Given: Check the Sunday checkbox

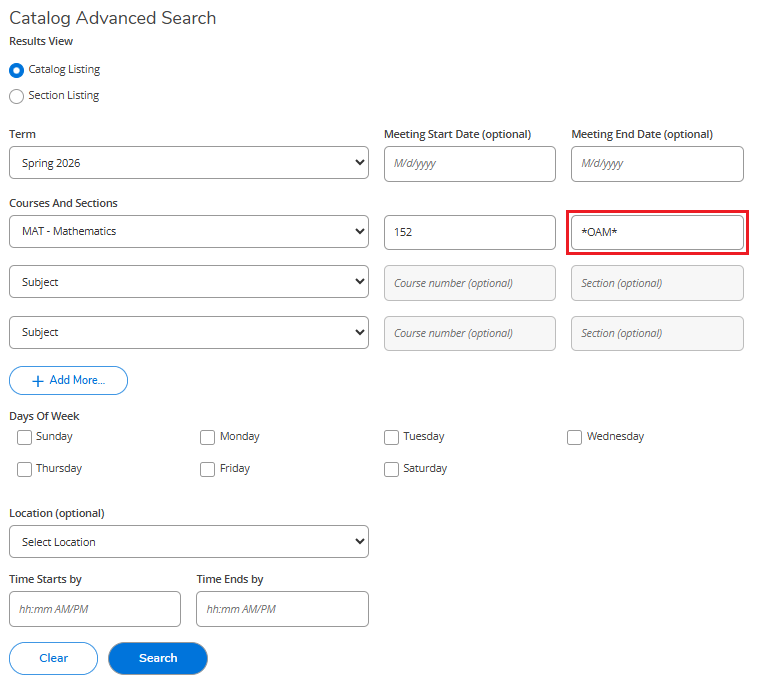Looking at the screenshot, I should pos(24,437).
